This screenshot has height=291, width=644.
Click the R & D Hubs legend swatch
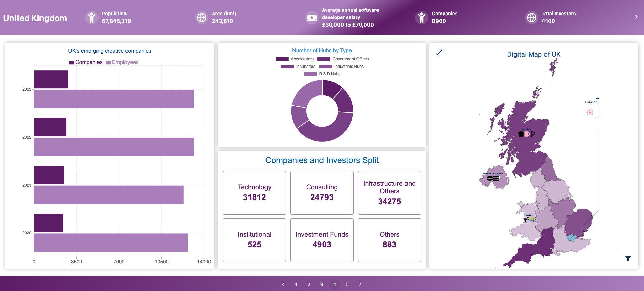coord(310,74)
